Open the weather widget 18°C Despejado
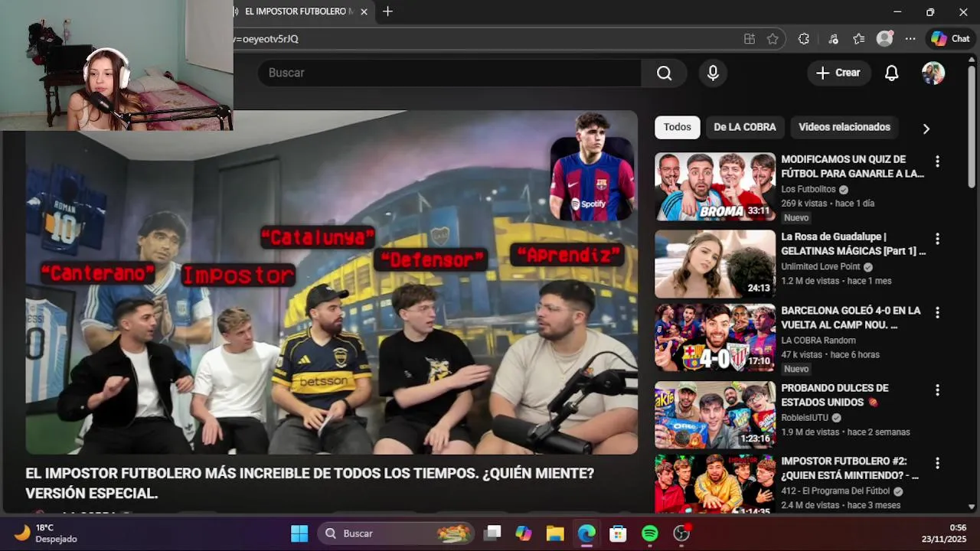 47,533
